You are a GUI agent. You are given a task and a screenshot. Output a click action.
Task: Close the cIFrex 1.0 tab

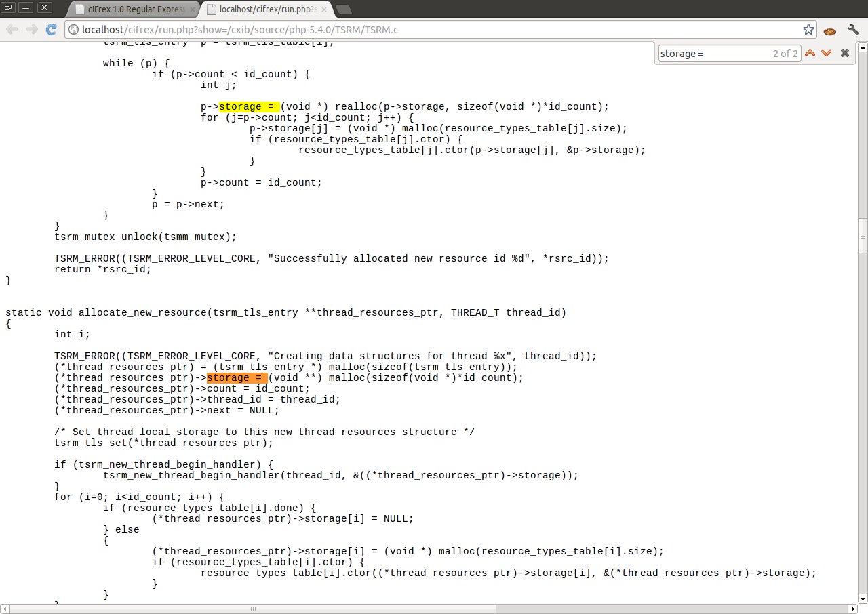coord(192,9)
